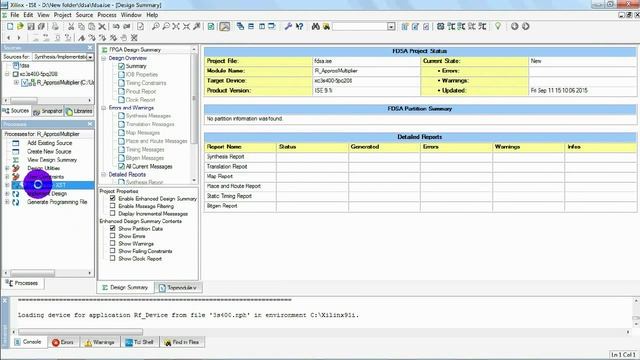Open the Process menu
The width and height of the screenshot is (640, 360).
[x=107, y=15]
